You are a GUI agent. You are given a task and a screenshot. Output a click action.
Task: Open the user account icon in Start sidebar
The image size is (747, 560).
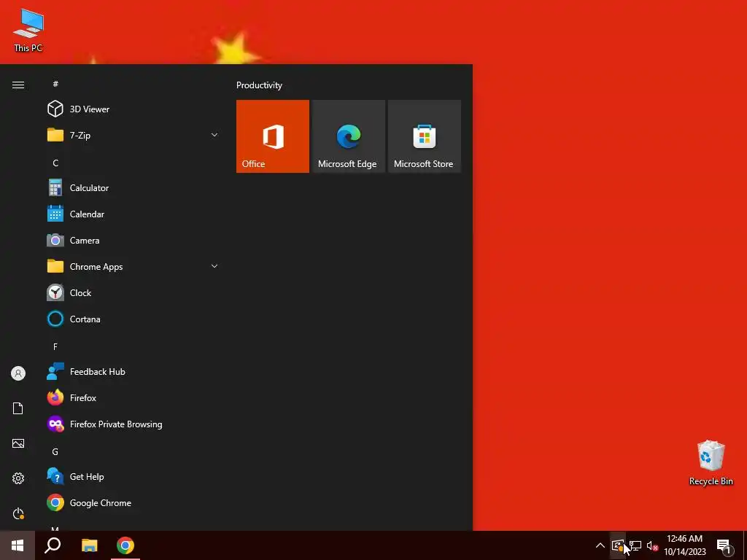pyautogui.click(x=18, y=373)
